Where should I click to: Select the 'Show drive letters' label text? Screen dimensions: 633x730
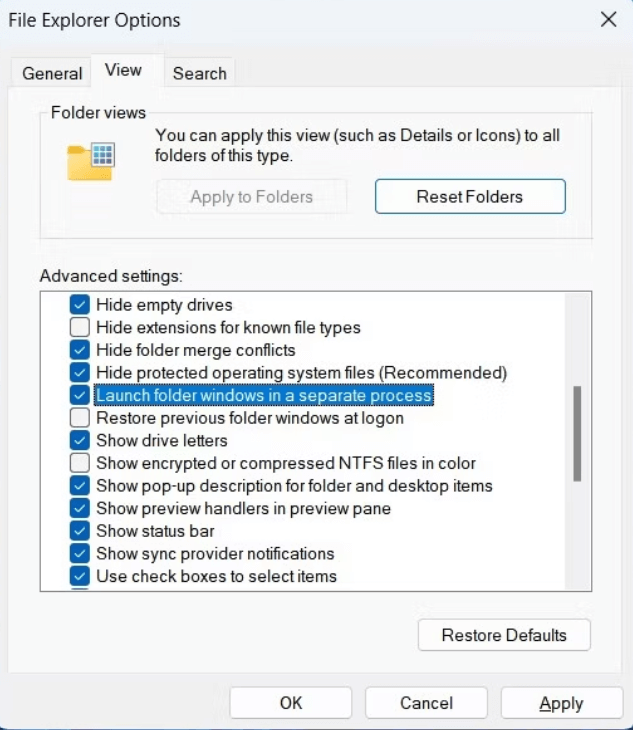coord(162,440)
